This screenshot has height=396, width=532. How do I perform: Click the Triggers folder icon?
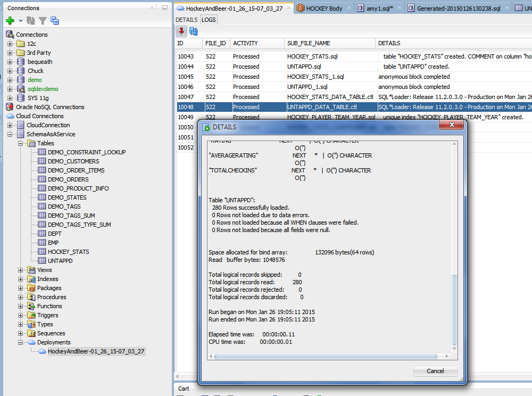[x=31, y=315]
